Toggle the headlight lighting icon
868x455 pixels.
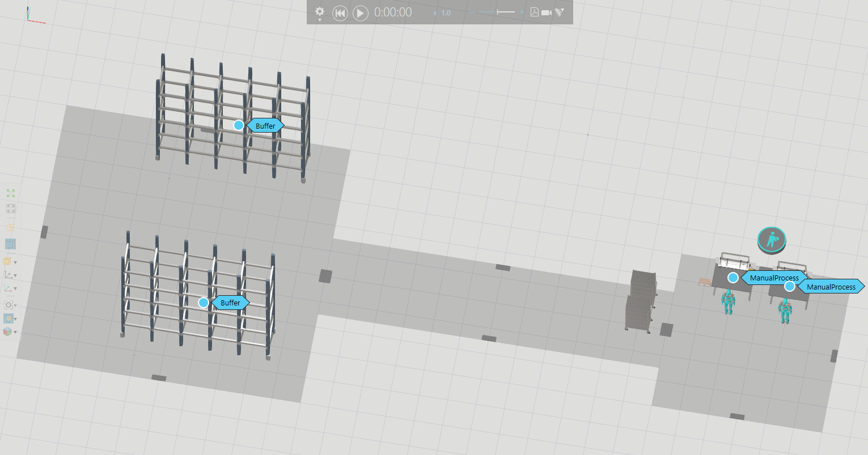click(10, 228)
